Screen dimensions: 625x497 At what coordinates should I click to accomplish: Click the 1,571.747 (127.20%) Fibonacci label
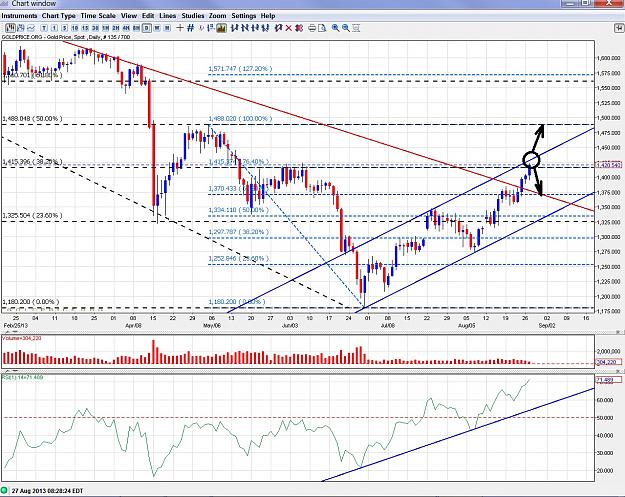[240, 69]
